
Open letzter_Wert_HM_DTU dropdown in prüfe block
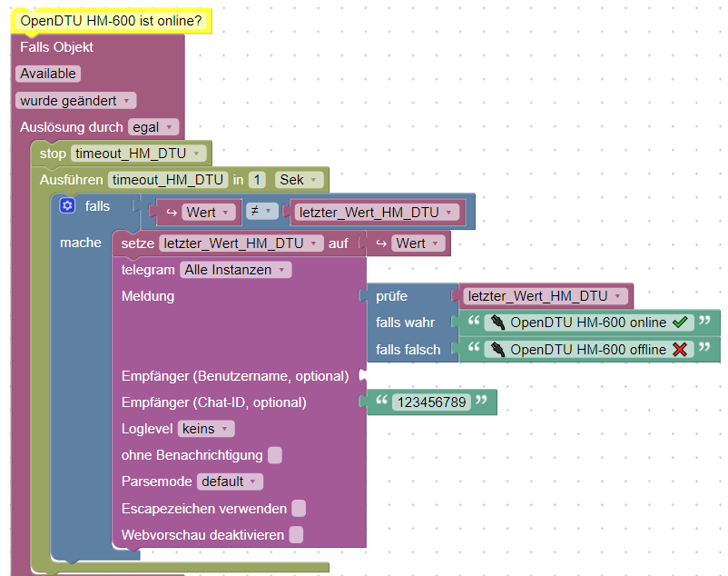pos(545,296)
